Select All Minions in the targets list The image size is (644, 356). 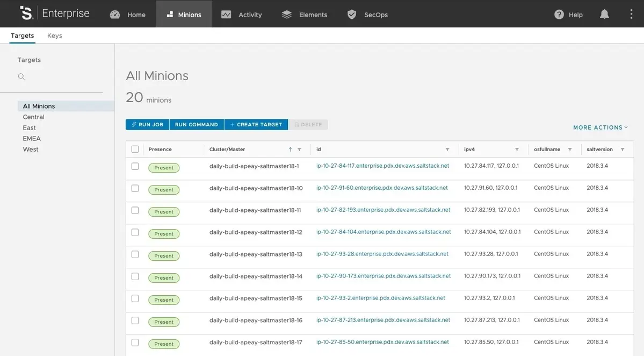pyautogui.click(x=66, y=106)
